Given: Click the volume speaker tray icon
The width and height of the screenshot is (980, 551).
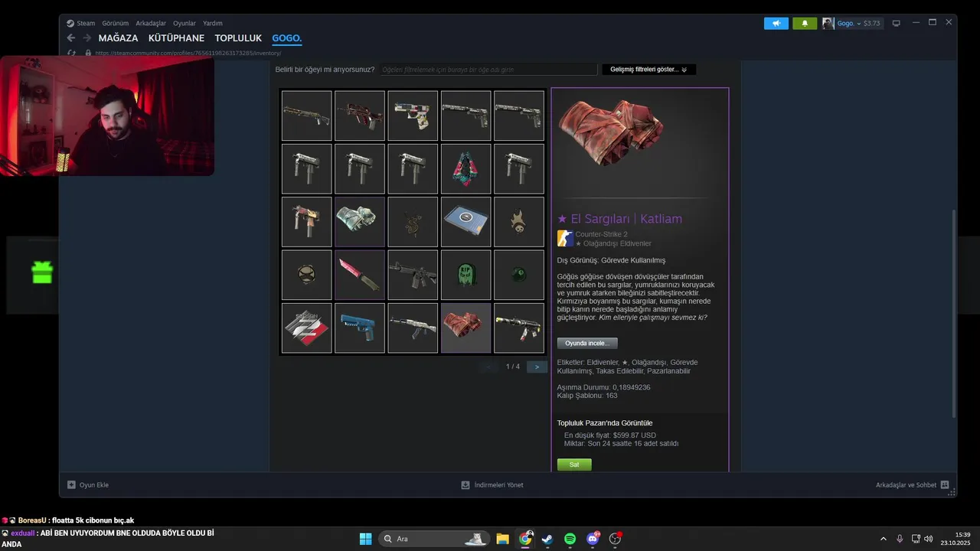Looking at the screenshot, I should pyautogui.click(x=929, y=539).
